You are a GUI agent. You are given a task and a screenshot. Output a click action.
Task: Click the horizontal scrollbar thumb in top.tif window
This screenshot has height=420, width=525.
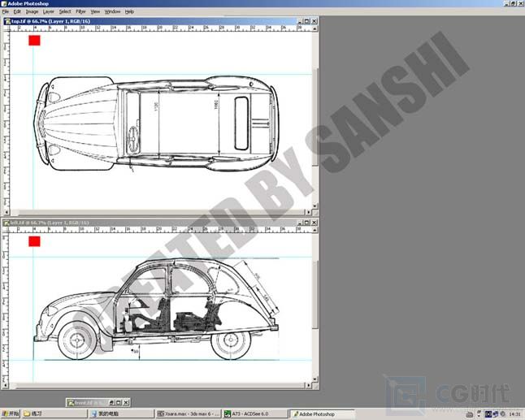[x=160, y=212]
